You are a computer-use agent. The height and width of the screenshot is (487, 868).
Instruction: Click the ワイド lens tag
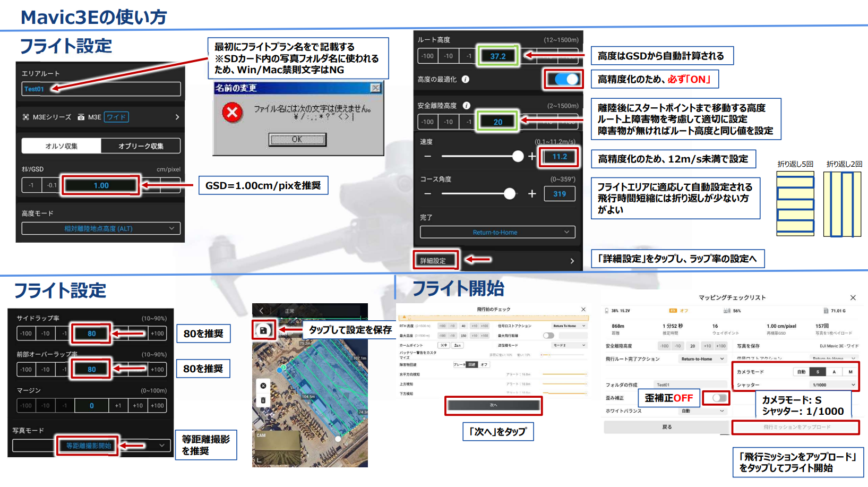tap(116, 117)
